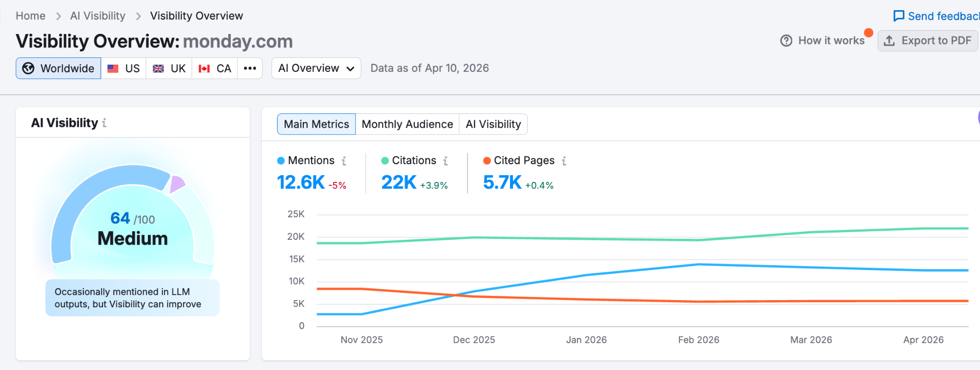Screen dimensions: 980x370
Task: Click the Send feedback chat icon
Action: coord(899,16)
